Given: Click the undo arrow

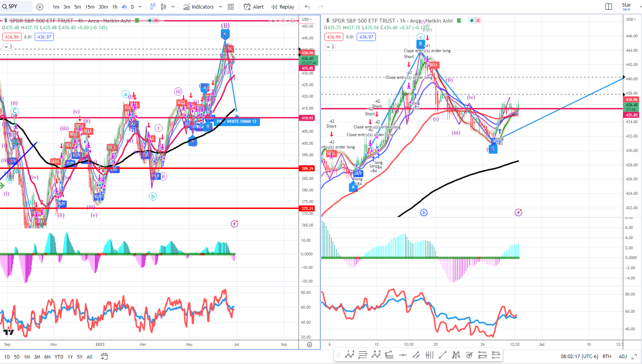Looking at the screenshot, I should 307,7.
